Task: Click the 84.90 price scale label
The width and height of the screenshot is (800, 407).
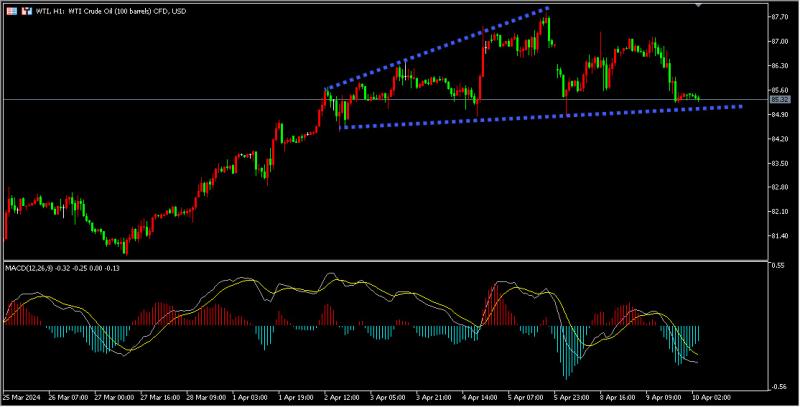Action: [780, 115]
